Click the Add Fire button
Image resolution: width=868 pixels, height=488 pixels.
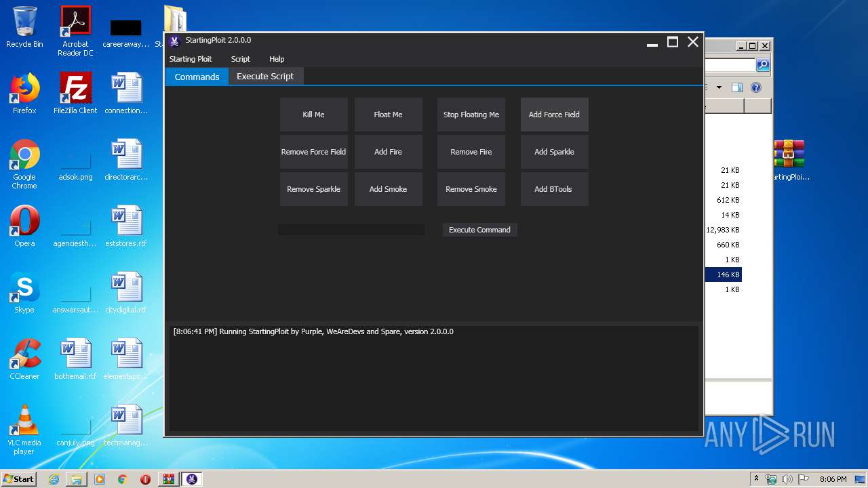pyautogui.click(x=388, y=152)
